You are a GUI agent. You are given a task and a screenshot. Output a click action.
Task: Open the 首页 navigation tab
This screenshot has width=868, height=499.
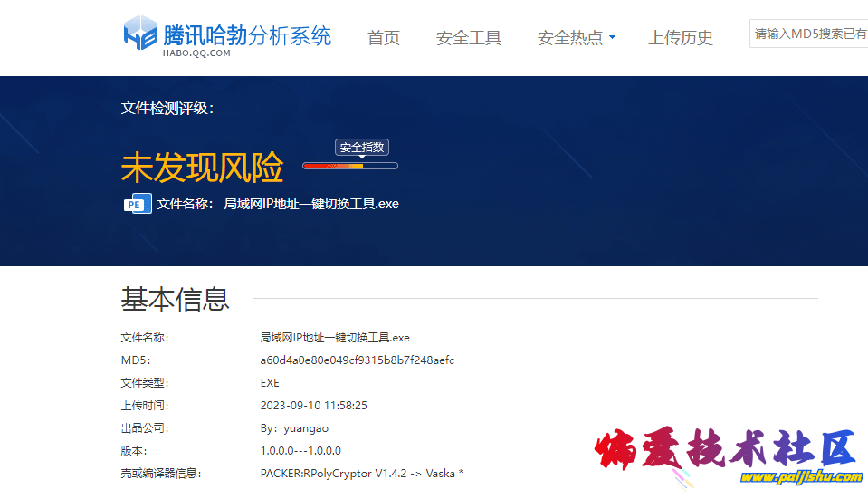384,38
